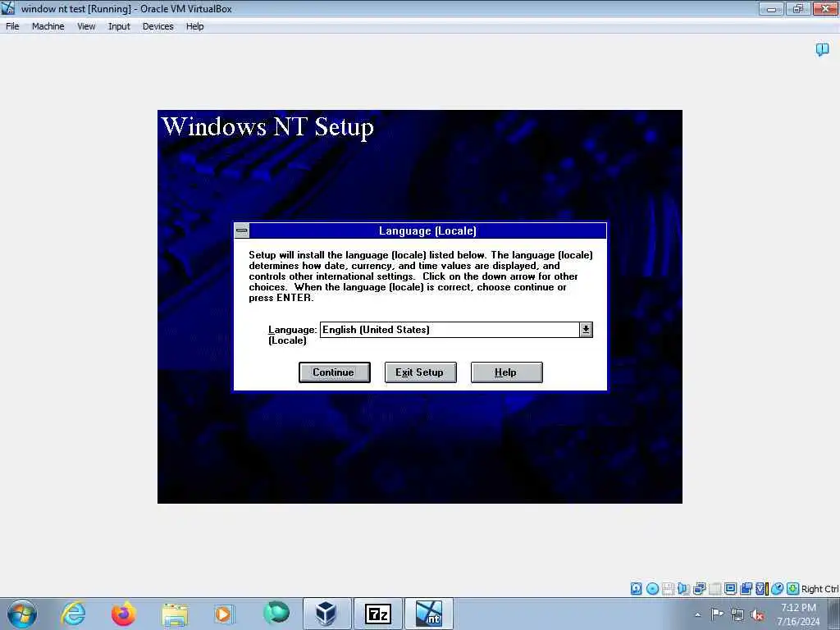The image size is (840, 630).
Task: Open the Language dialog system menu box
Action: [242, 231]
